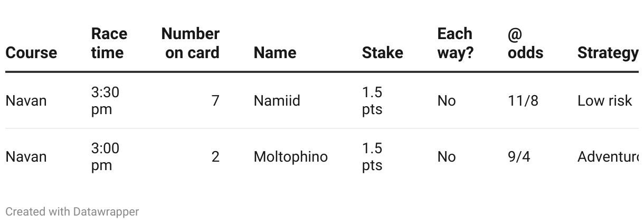Click the 3:30 pm race time cell

coord(105,101)
